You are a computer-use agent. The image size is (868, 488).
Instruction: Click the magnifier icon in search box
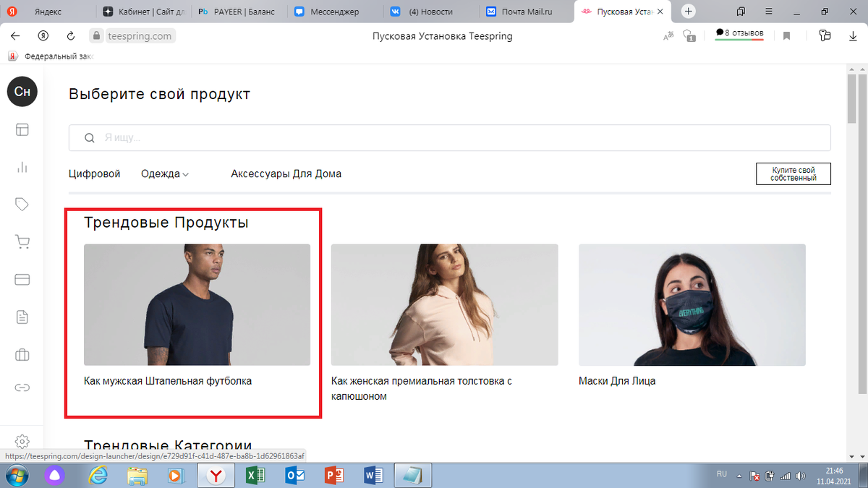click(x=90, y=138)
